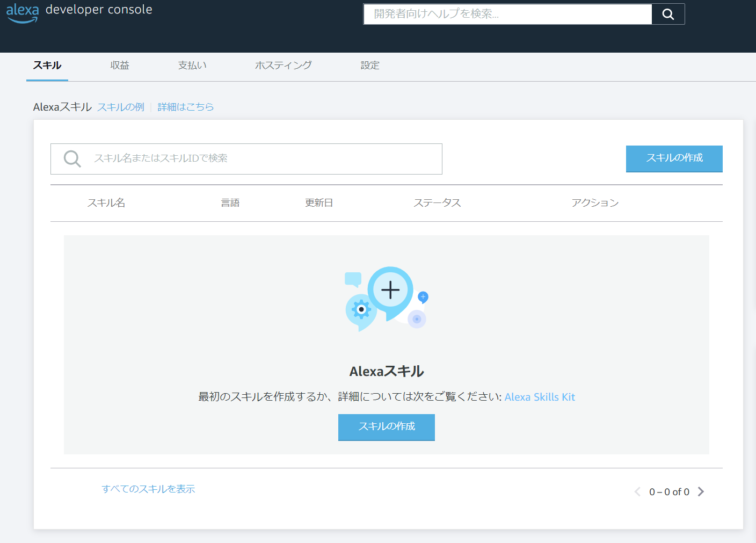756x543 pixels.
Task: Click the header search magnifier button
Action: [668, 14]
